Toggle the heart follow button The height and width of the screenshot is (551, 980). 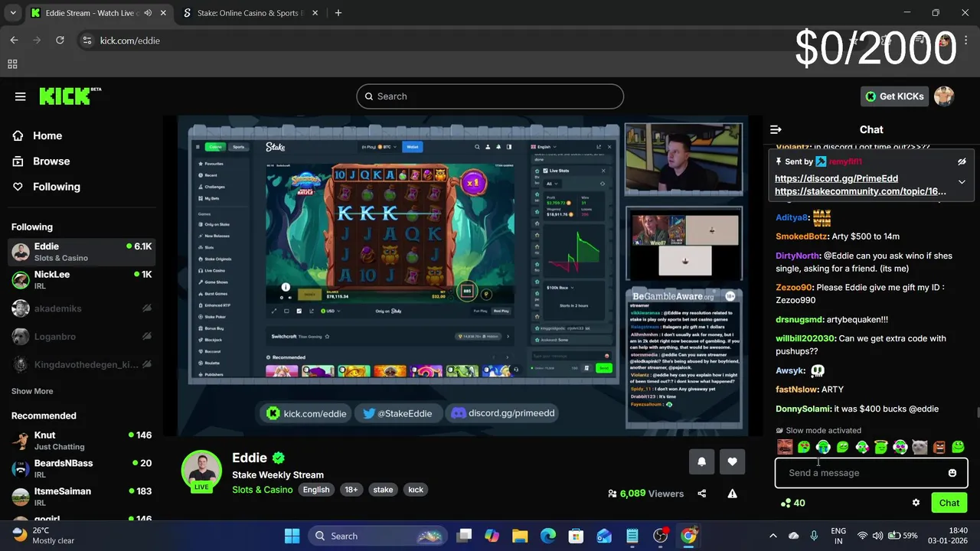(732, 461)
